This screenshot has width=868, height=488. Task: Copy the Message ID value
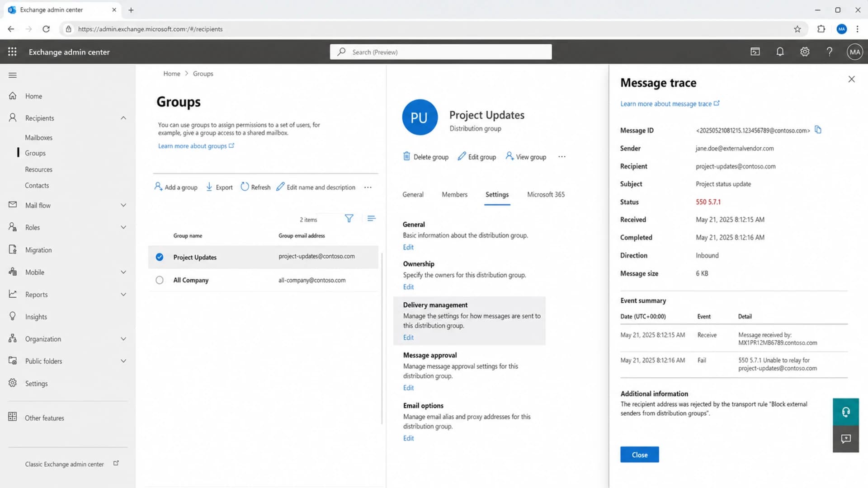pyautogui.click(x=818, y=130)
